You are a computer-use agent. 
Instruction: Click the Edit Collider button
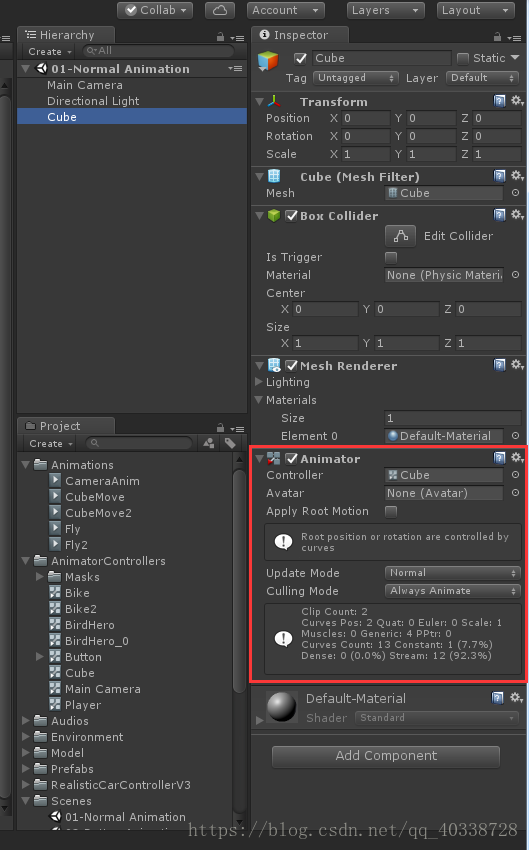coord(400,236)
